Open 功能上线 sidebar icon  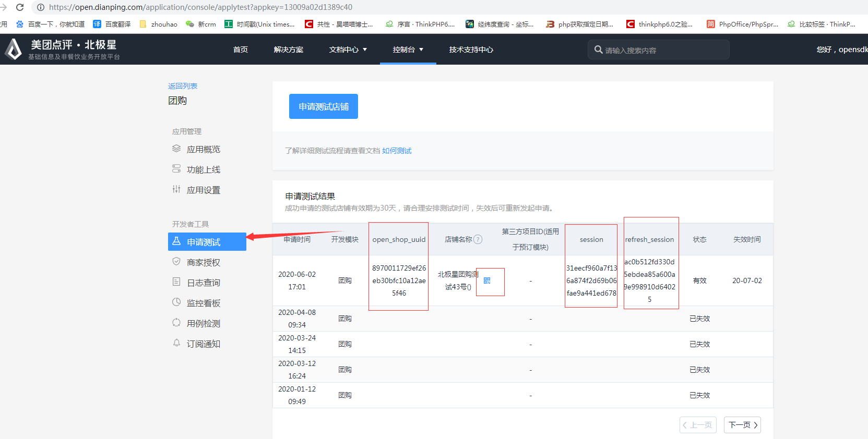176,169
